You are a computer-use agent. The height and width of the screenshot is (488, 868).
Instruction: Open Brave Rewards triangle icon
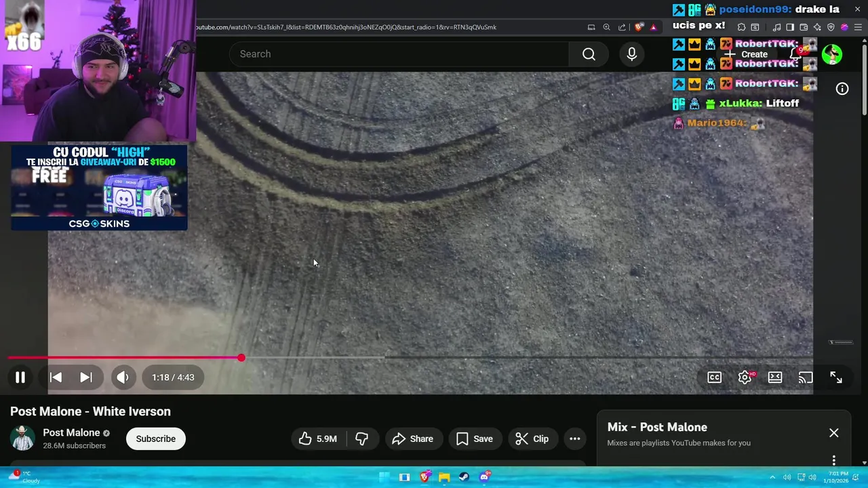(654, 27)
